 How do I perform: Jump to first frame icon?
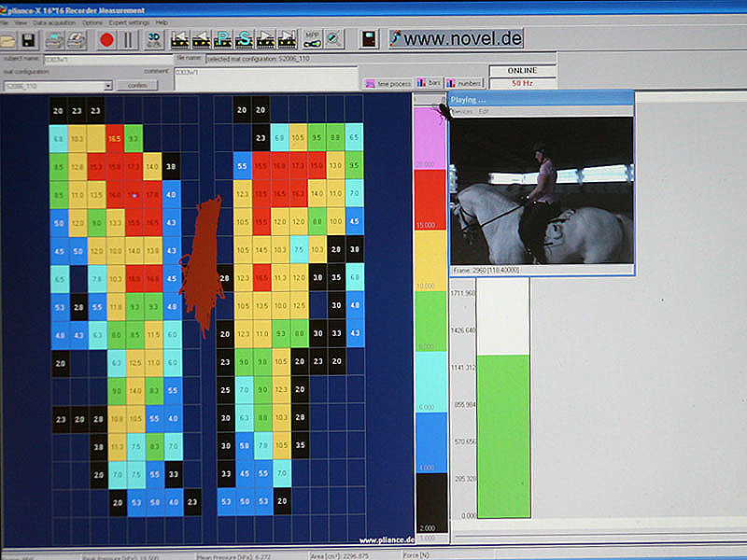click(179, 39)
